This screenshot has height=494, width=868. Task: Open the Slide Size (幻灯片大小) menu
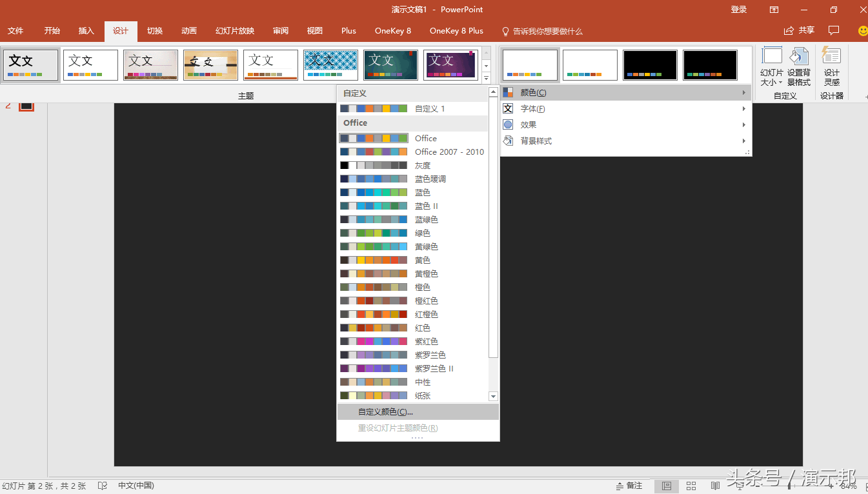772,67
